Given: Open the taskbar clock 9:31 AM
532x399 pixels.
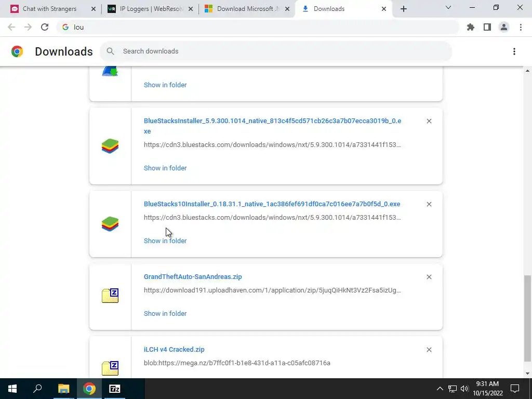Looking at the screenshot, I should click(487, 389).
